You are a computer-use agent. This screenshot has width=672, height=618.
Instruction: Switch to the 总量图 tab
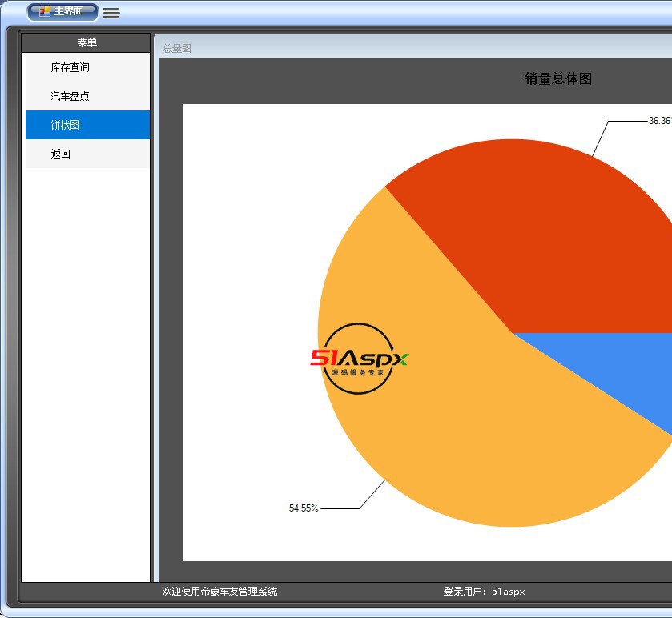(177, 48)
